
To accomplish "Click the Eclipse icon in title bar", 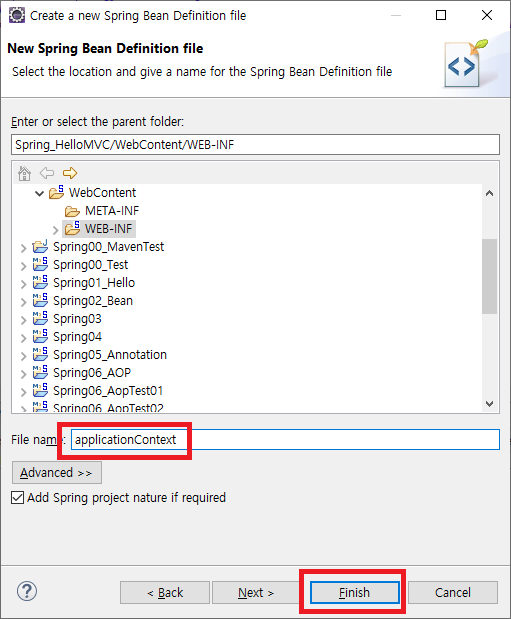I will coord(17,15).
